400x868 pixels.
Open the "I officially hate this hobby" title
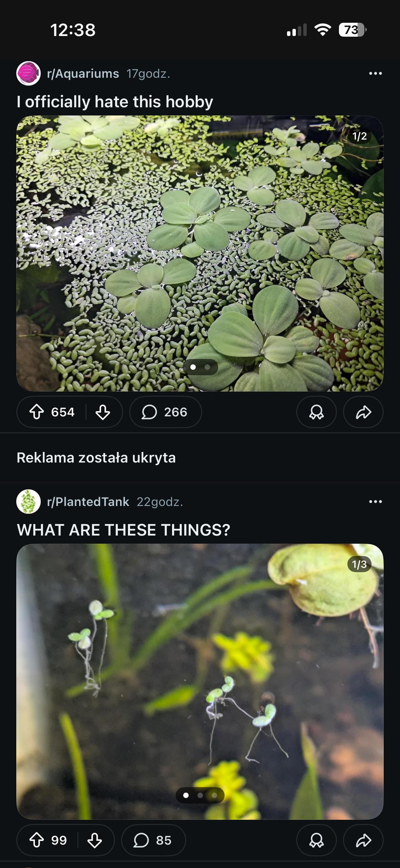115,102
